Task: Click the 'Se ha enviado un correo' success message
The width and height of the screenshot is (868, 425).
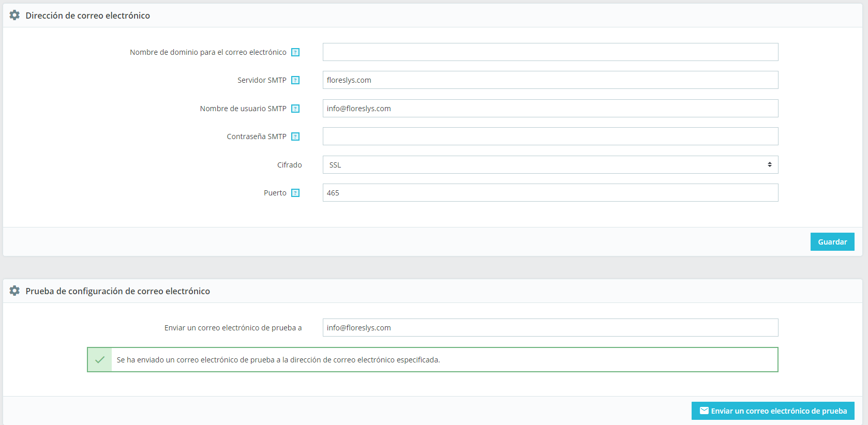Action: point(278,360)
